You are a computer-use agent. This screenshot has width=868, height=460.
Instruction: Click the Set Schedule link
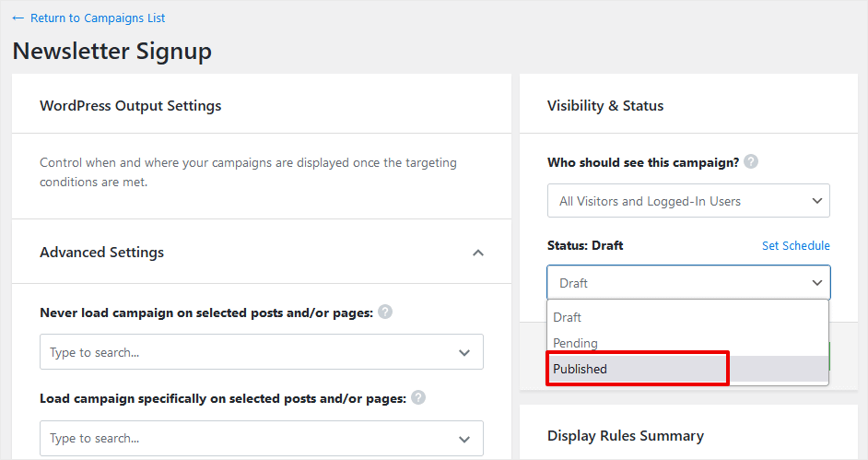[x=795, y=246]
